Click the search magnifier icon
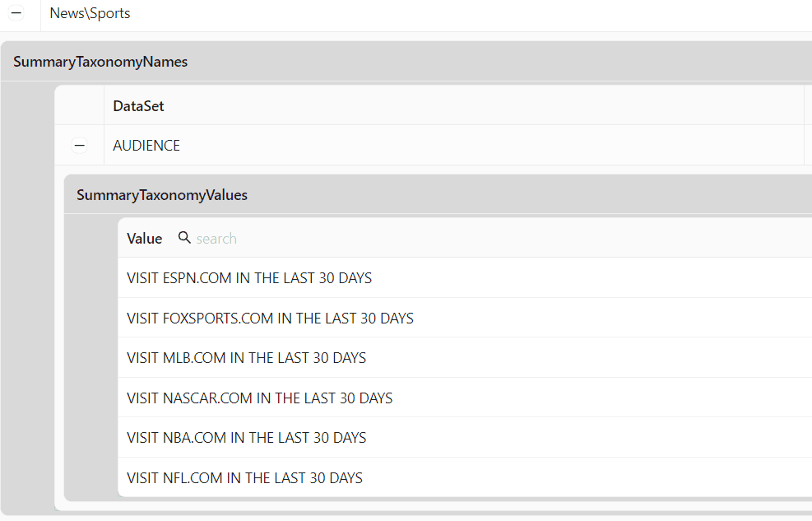The image size is (812, 521). 184,237
